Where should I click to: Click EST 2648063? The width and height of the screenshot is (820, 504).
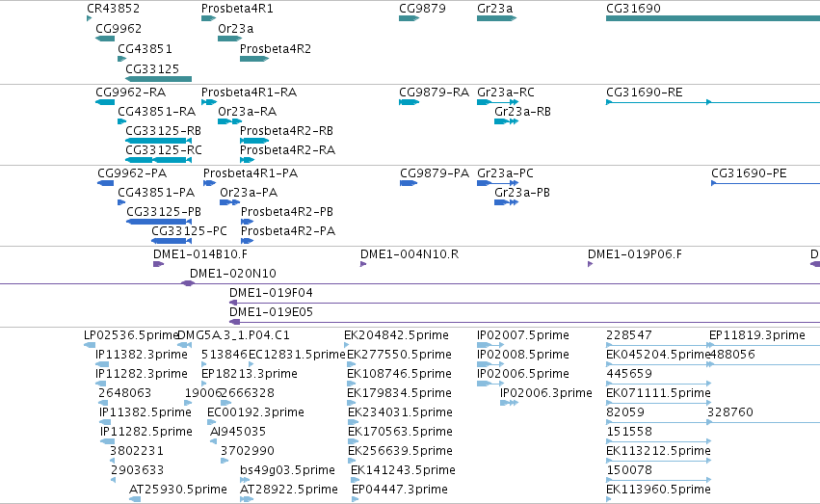click(103, 403)
